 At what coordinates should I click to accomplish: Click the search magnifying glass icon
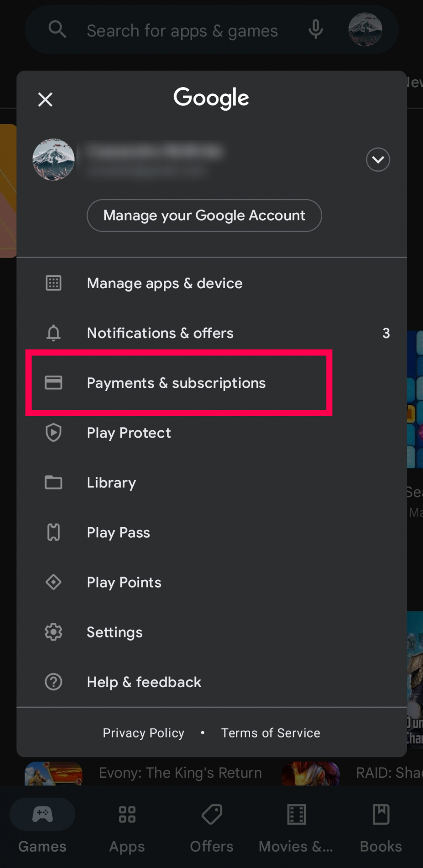pyautogui.click(x=57, y=30)
